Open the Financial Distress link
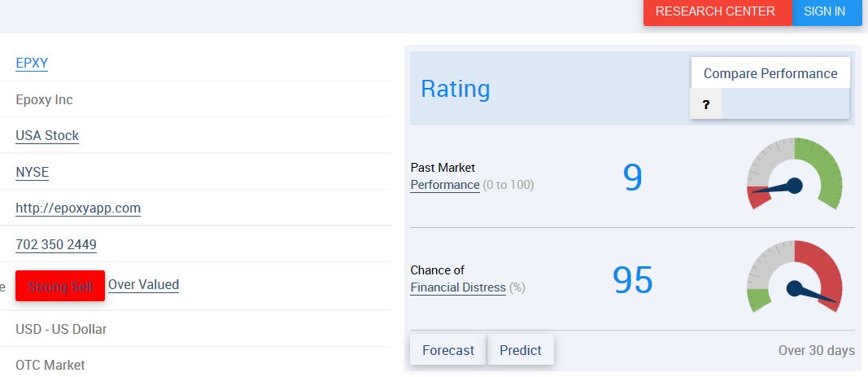This screenshot has width=868, height=377. 458,287
